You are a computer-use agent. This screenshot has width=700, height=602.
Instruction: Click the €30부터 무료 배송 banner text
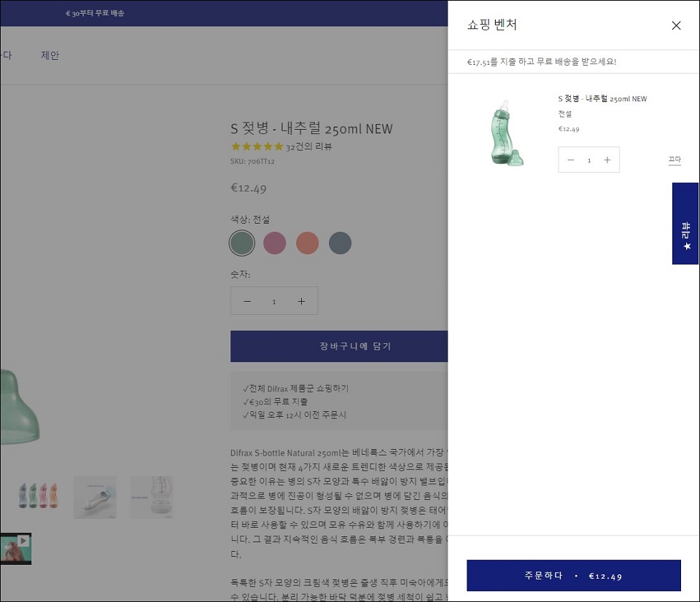click(95, 13)
